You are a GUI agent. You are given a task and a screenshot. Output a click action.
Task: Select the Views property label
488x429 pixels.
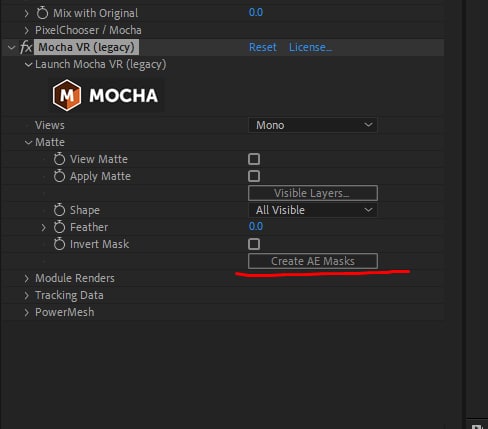point(50,125)
